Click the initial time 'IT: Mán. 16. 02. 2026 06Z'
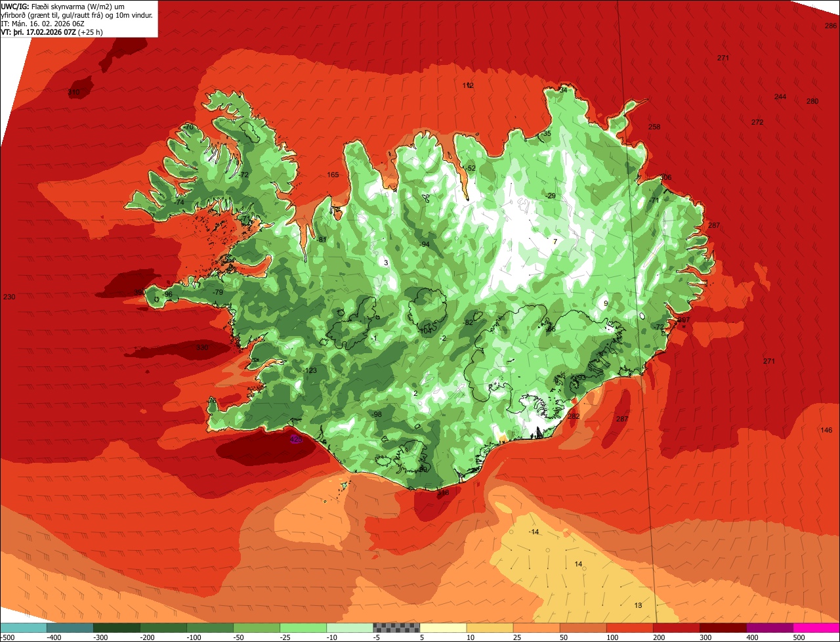Screen dimensions: 840x642 (x=43, y=24)
